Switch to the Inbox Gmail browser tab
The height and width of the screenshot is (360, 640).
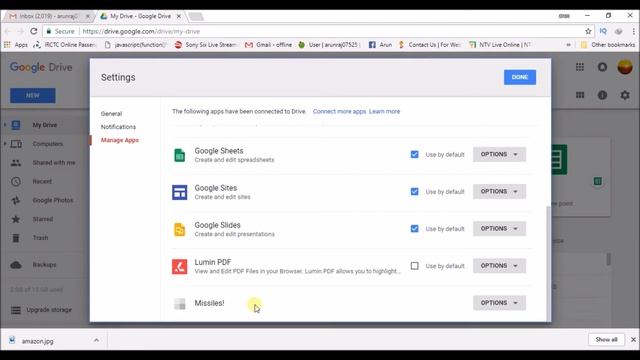point(48,16)
